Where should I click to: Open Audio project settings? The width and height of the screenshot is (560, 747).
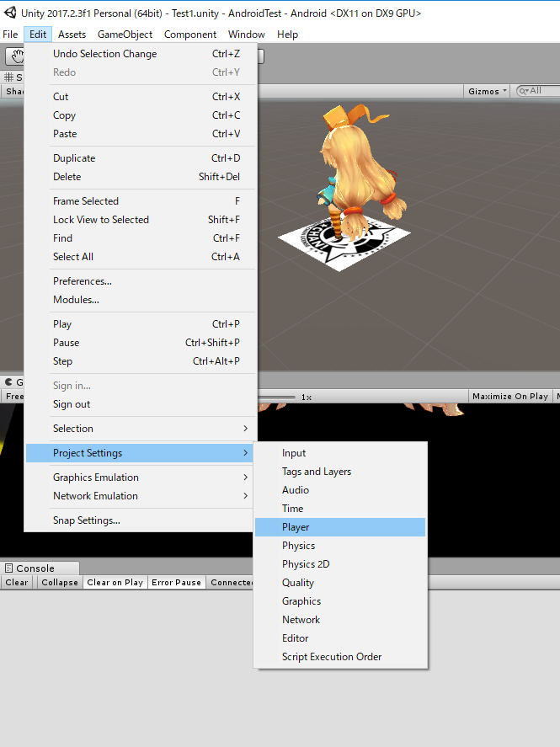click(x=340, y=490)
